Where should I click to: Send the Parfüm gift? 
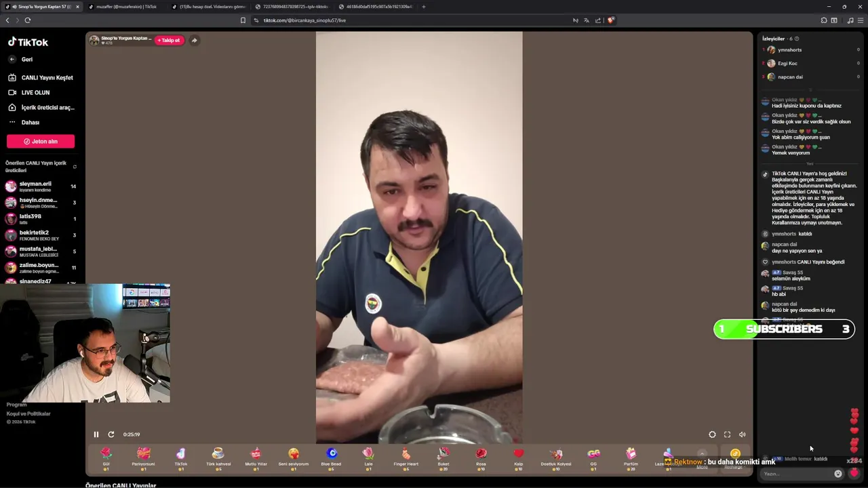click(x=631, y=458)
